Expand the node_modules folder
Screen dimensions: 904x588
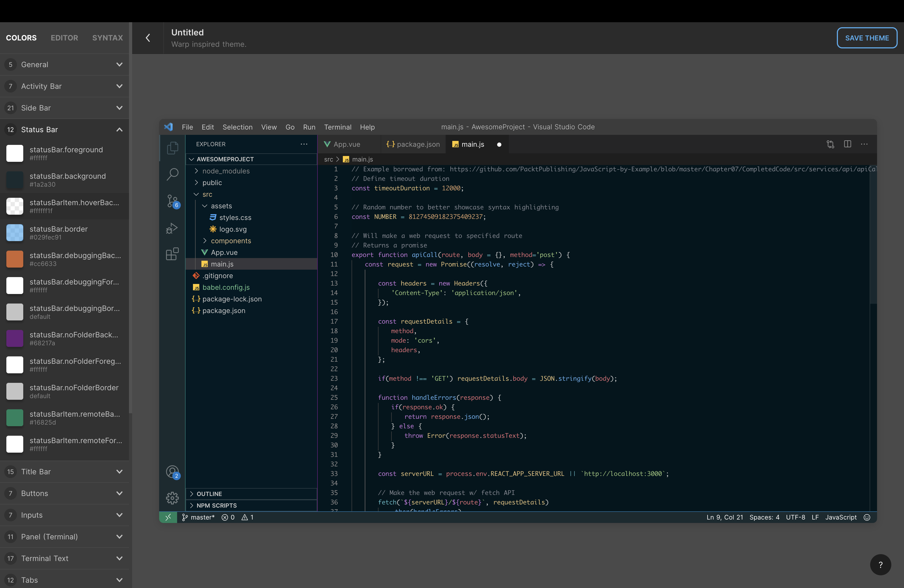(226, 171)
